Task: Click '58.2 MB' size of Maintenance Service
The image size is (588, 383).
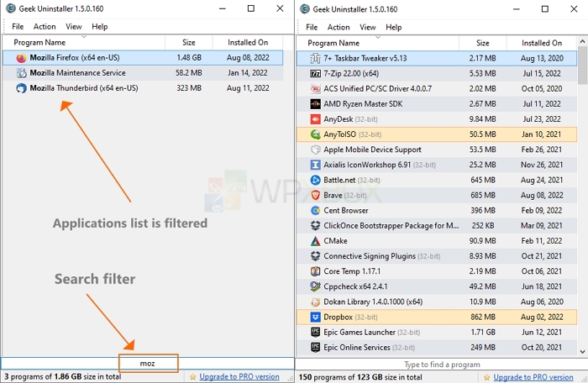Action: tap(189, 73)
